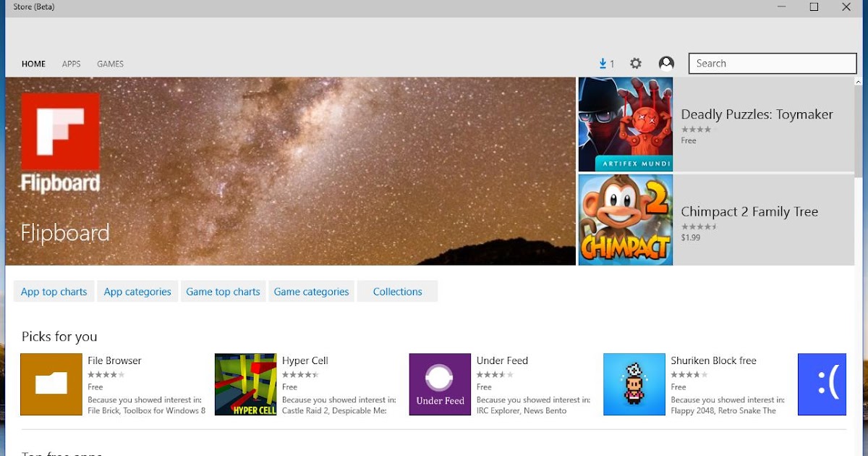
Task: Open Store settings gear icon
Action: point(636,64)
